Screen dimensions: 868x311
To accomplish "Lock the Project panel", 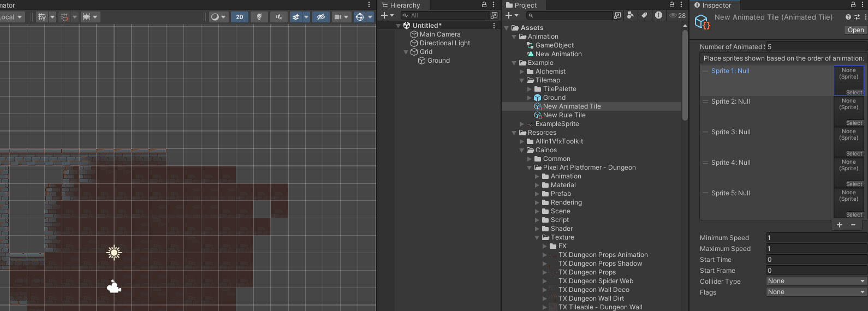I will pyautogui.click(x=672, y=4).
